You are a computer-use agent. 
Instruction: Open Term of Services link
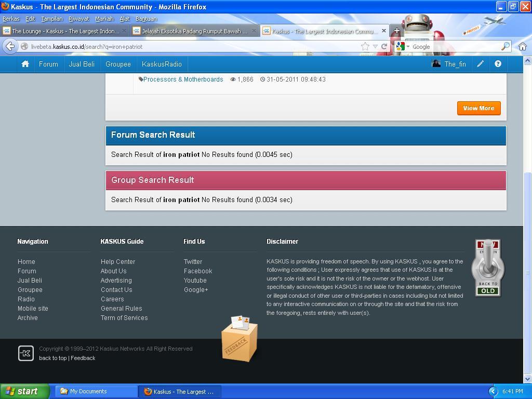coord(124,317)
